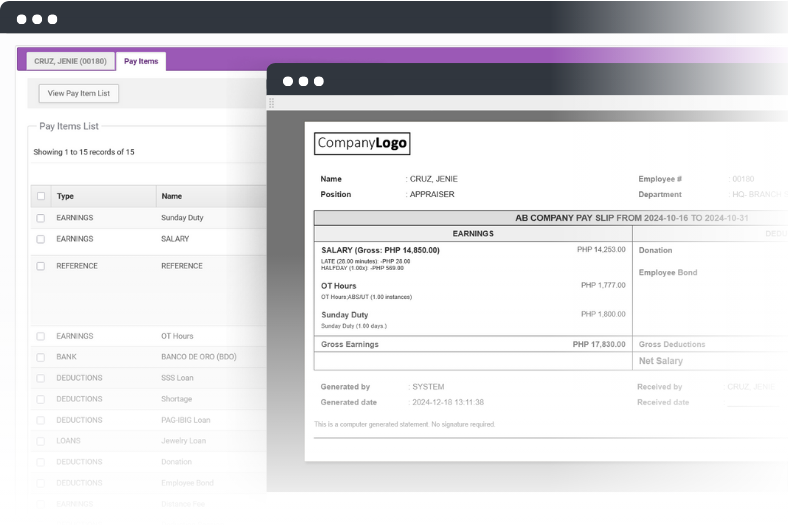The width and height of the screenshot is (788, 525).
Task: Check the OT Hours row checkbox
Action: [41, 336]
